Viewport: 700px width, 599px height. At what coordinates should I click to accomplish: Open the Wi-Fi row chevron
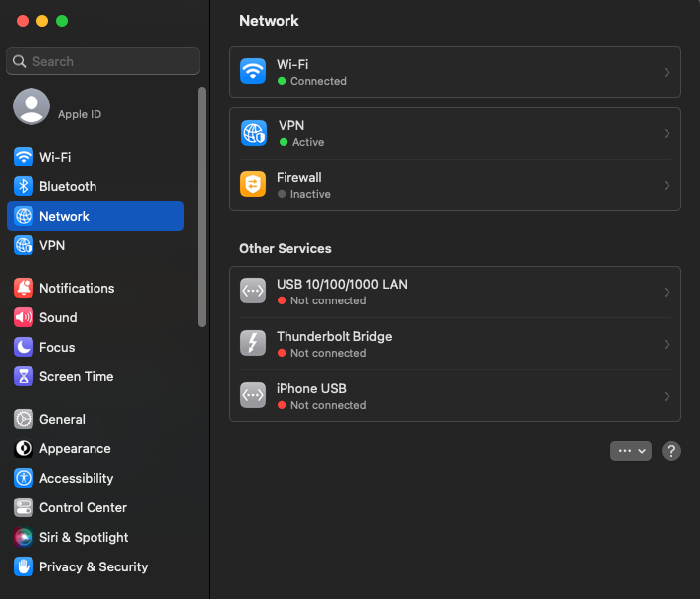[x=667, y=73]
